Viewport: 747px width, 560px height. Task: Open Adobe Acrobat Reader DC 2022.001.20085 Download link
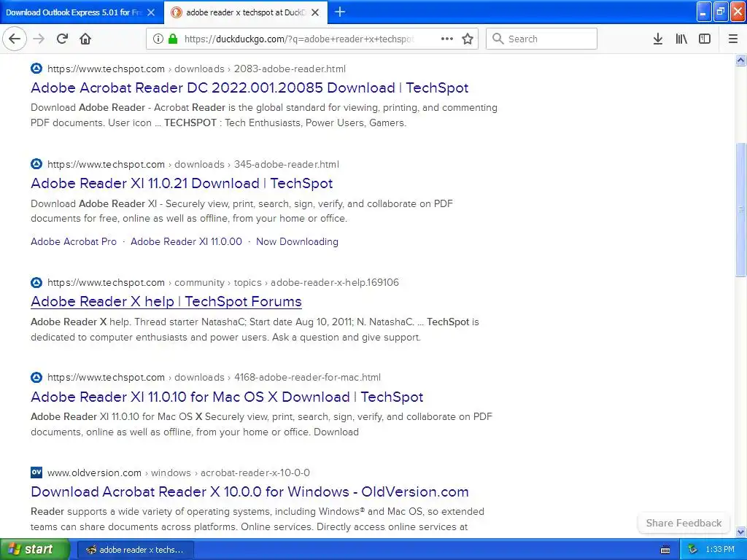pos(249,87)
